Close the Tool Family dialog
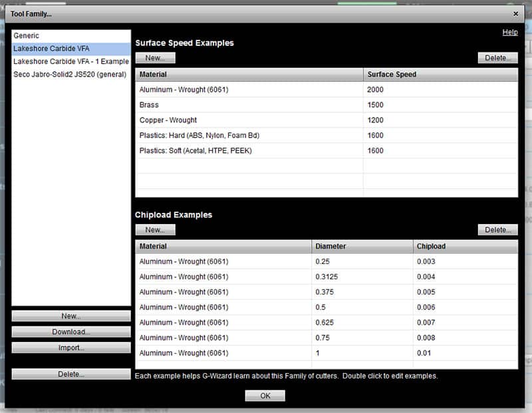Viewport: 532px width, 413px height. 517,13
